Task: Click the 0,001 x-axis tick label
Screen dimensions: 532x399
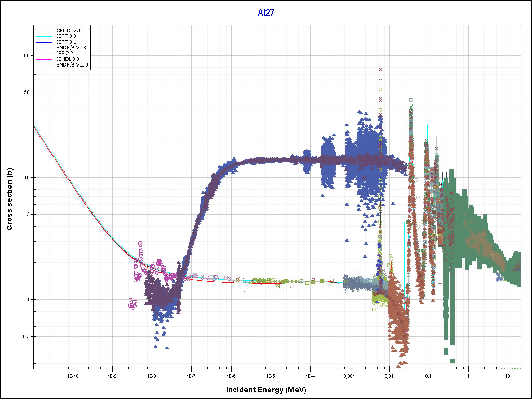Action: coord(349,375)
